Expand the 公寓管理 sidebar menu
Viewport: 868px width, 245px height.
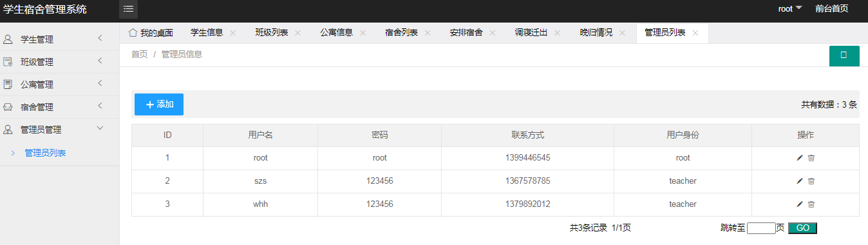click(100, 84)
